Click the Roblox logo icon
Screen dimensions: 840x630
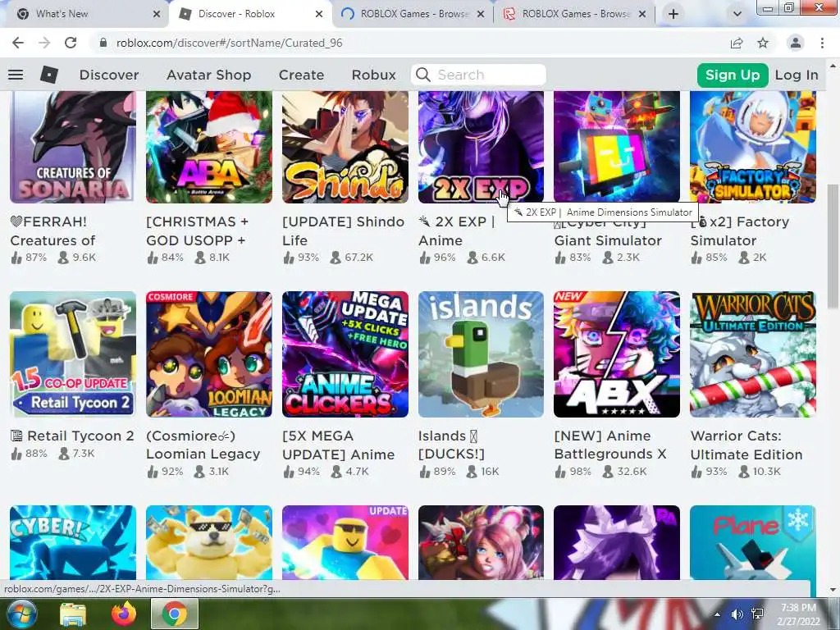point(48,75)
